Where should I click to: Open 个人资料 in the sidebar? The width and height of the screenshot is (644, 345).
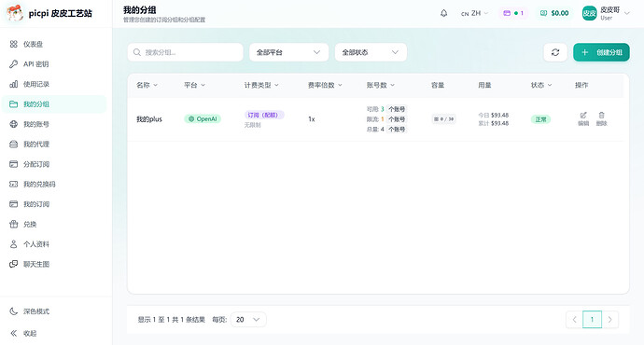coord(54,244)
